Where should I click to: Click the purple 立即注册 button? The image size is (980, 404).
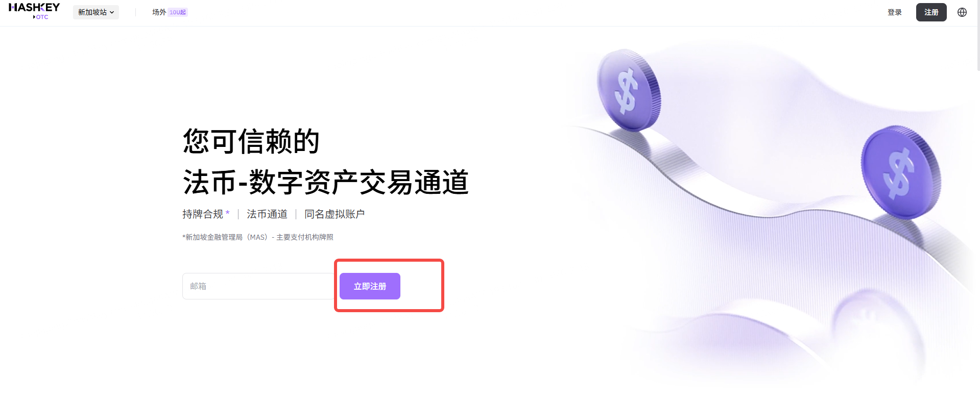tap(370, 286)
